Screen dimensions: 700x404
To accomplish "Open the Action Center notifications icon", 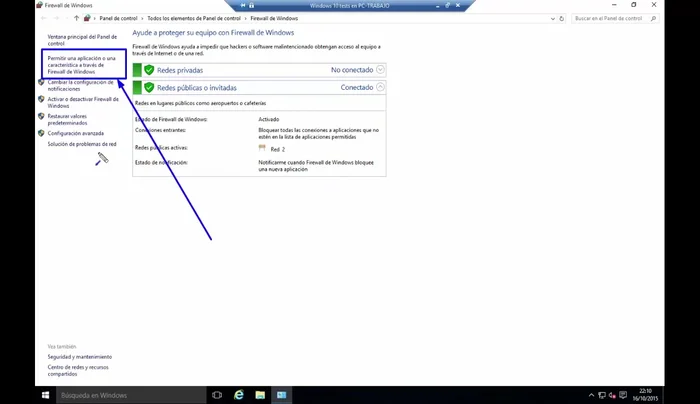I will click(x=623, y=395).
